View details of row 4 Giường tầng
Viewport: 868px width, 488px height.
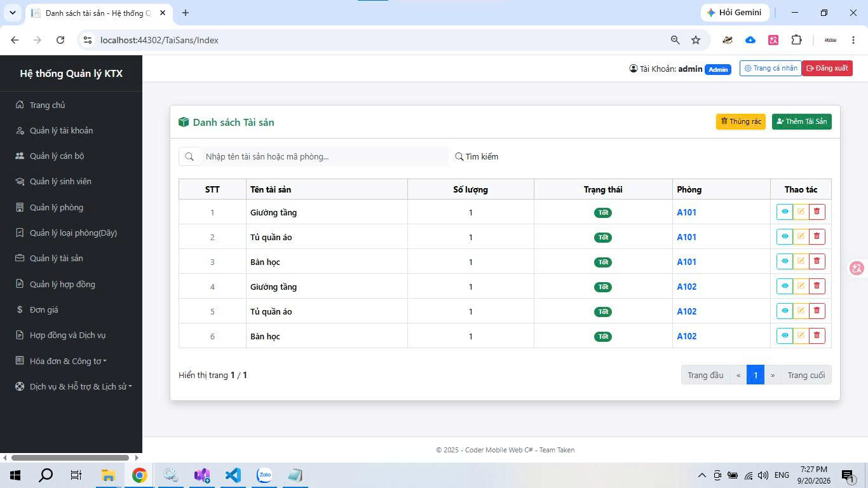coord(785,286)
